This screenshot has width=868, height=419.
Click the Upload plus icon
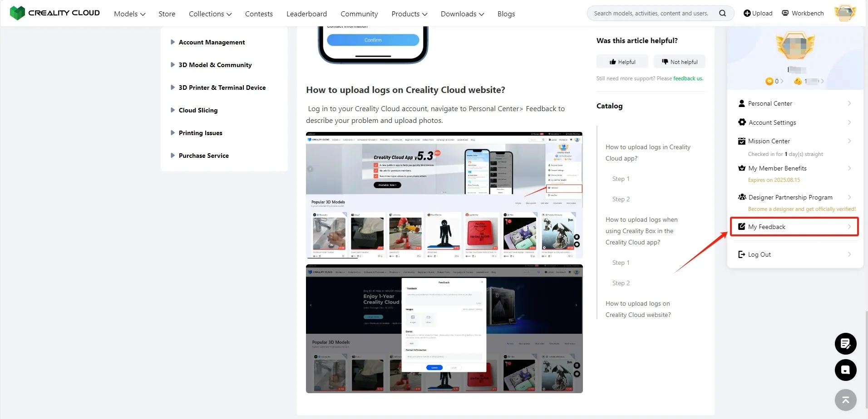coord(747,13)
